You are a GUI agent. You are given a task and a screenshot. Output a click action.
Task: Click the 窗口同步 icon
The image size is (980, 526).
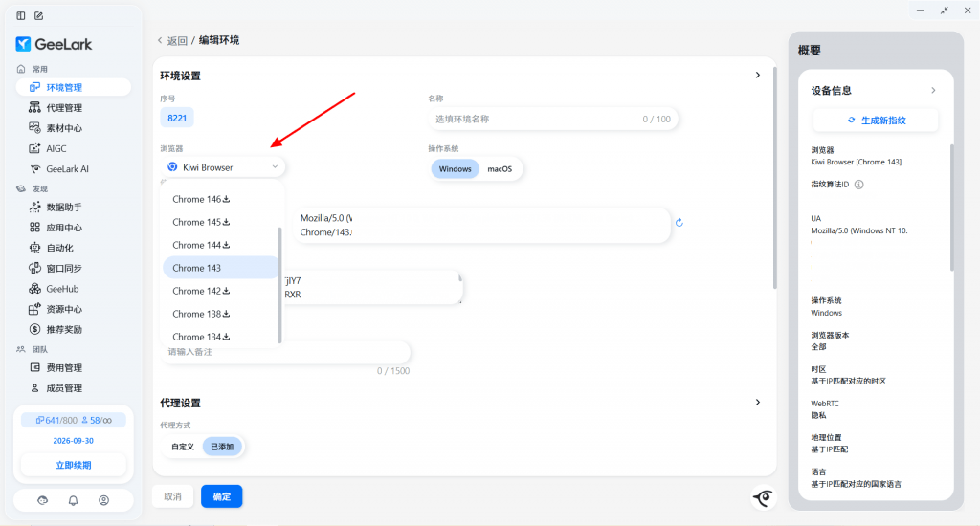coord(35,268)
